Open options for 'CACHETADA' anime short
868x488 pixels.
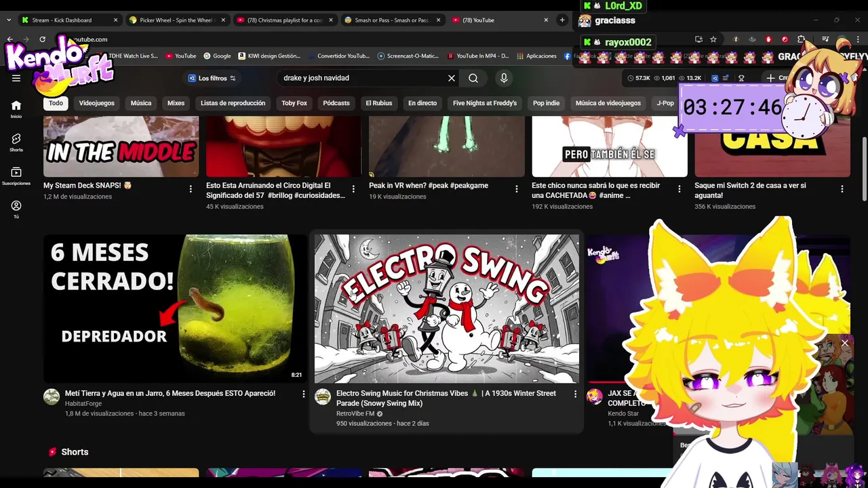(x=679, y=189)
